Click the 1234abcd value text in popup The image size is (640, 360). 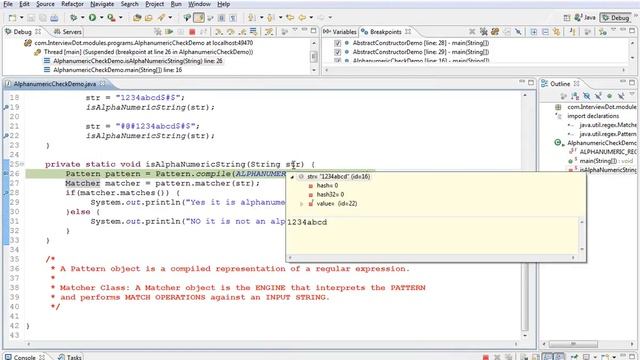tap(307, 222)
